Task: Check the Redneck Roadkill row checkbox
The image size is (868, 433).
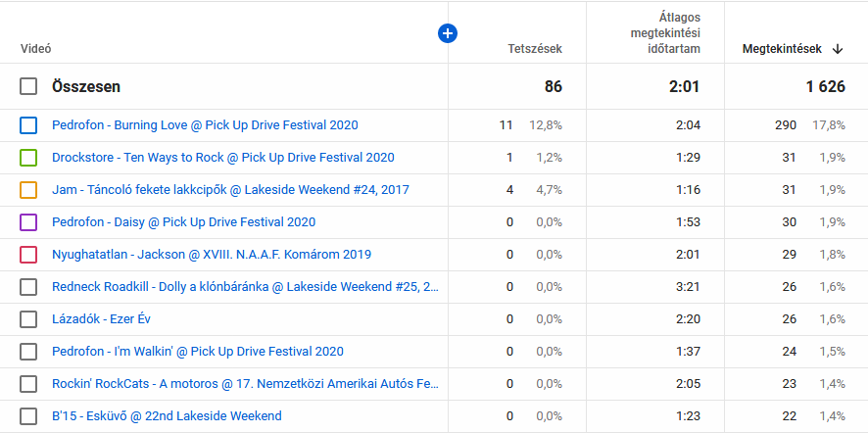Action: 28,287
